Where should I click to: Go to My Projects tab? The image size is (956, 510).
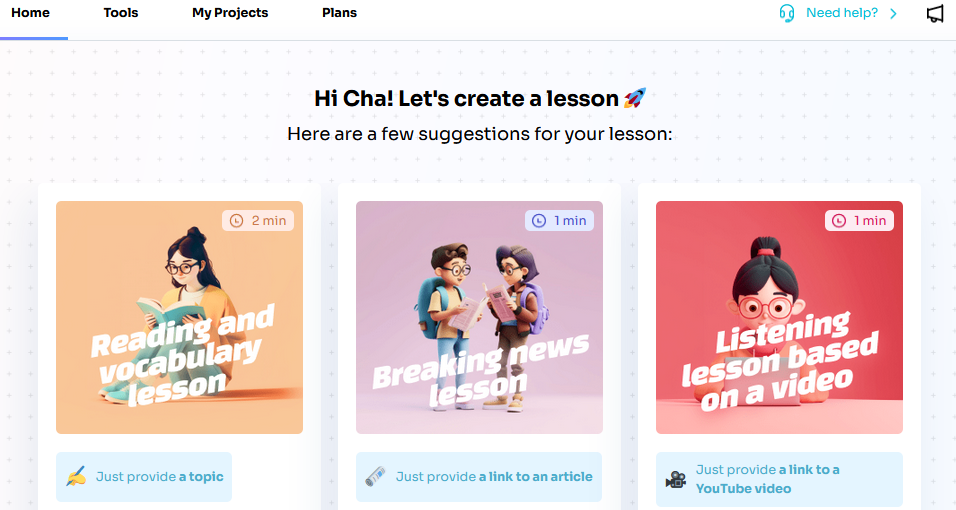point(230,13)
